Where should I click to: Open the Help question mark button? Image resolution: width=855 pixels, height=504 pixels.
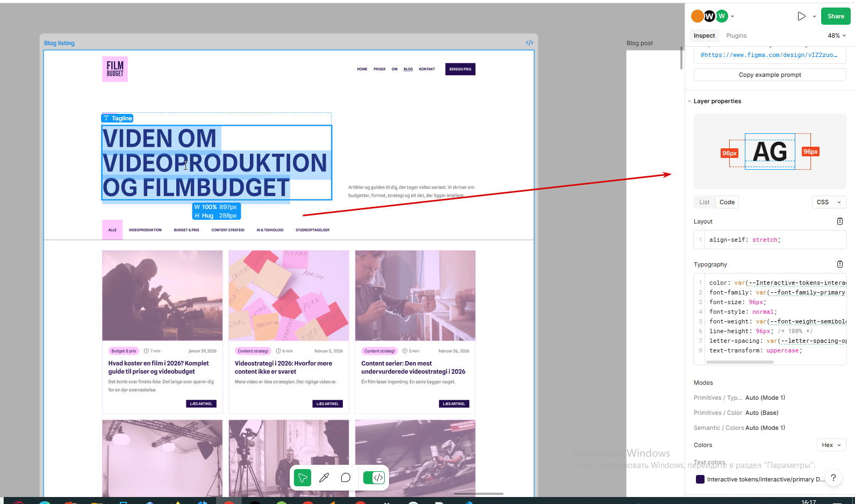pos(834,478)
